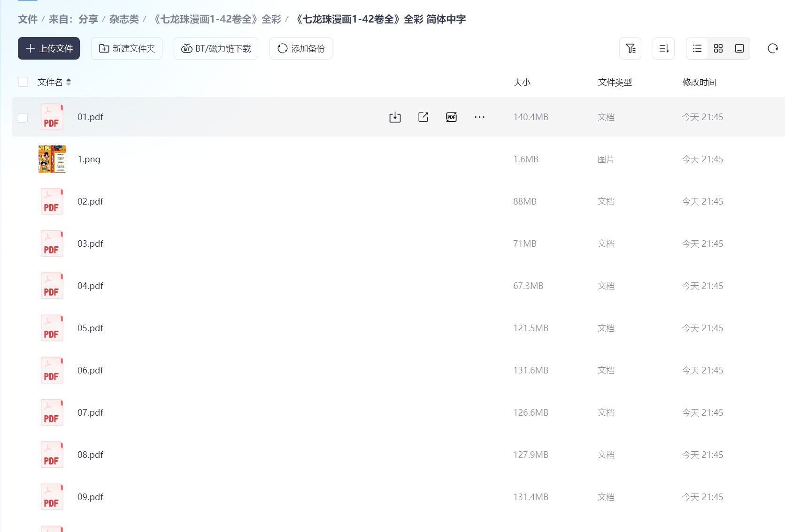The image size is (785, 532).
Task: Click the PDF icon of 02.pdf
Action: coord(52,201)
